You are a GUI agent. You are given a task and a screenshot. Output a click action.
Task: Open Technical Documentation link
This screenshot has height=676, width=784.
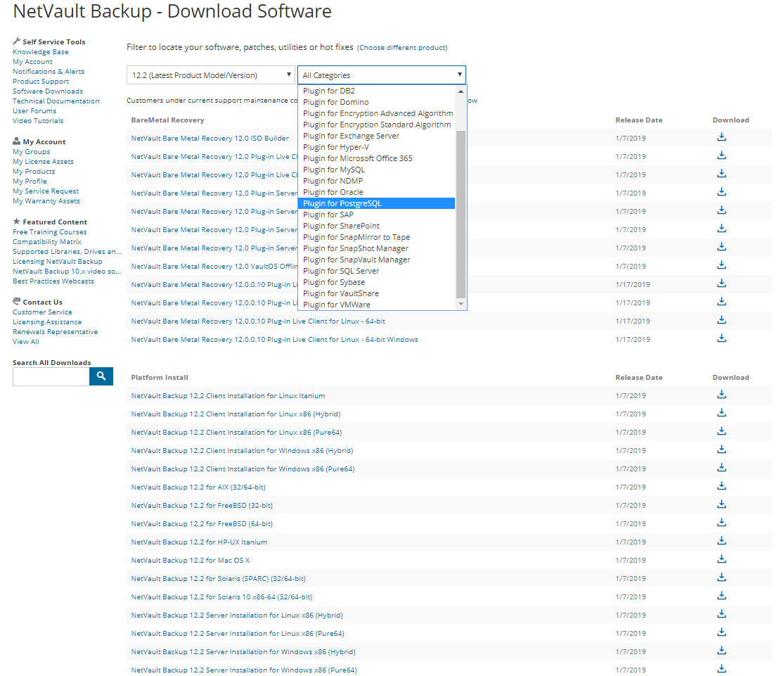coord(56,101)
